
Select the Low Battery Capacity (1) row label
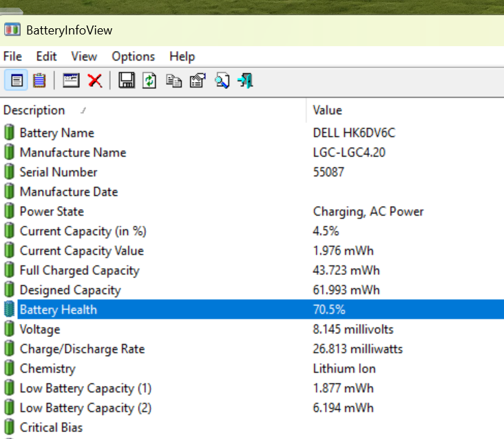point(85,388)
